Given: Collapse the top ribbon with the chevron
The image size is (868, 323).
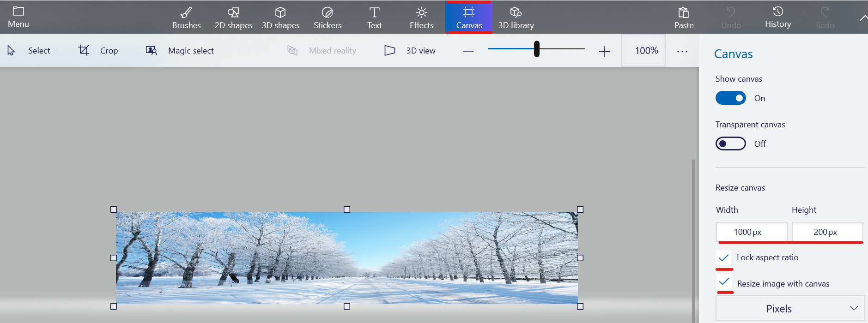Looking at the screenshot, I should coord(862,18).
